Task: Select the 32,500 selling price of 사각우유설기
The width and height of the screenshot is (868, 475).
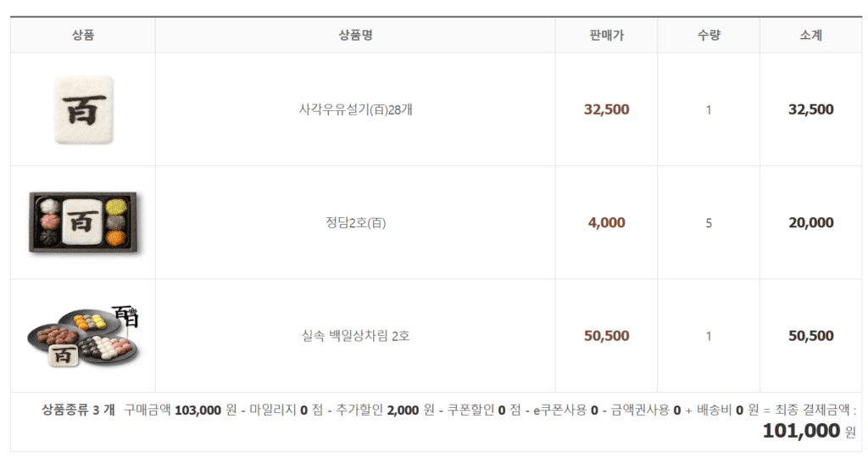Action: coord(606,109)
